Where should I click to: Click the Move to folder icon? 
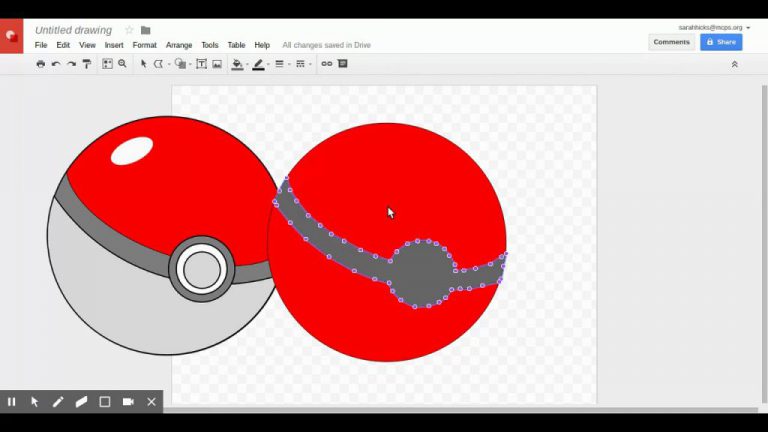(x=145, y=30)
